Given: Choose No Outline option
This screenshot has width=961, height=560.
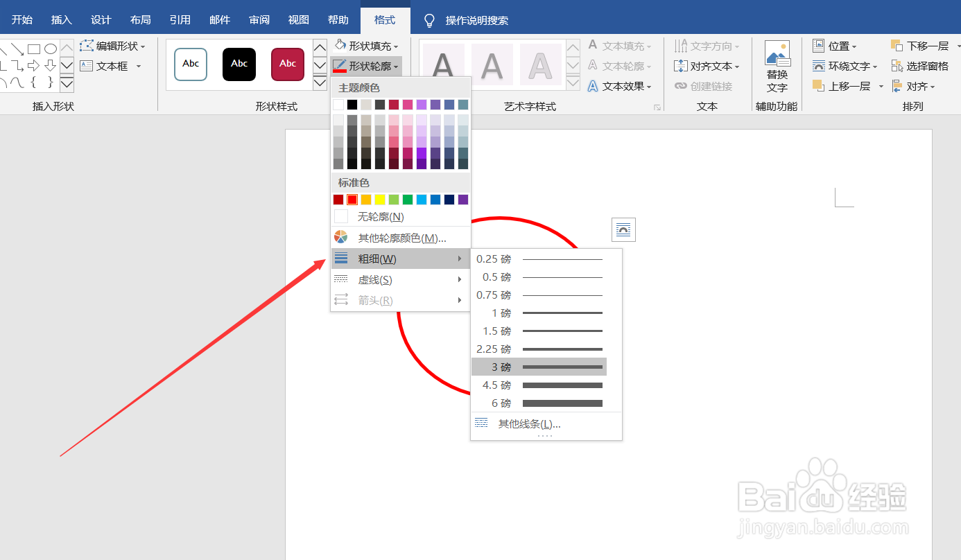Looking at the screenshot, I should pos(401,217).
